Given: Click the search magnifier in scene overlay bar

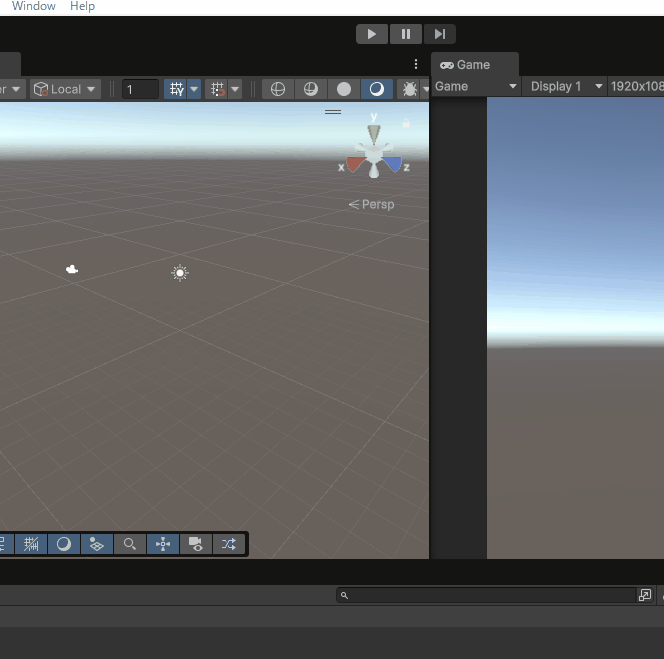Looking at the screenshot, I should pyautogui.click(x=129, y=544).
